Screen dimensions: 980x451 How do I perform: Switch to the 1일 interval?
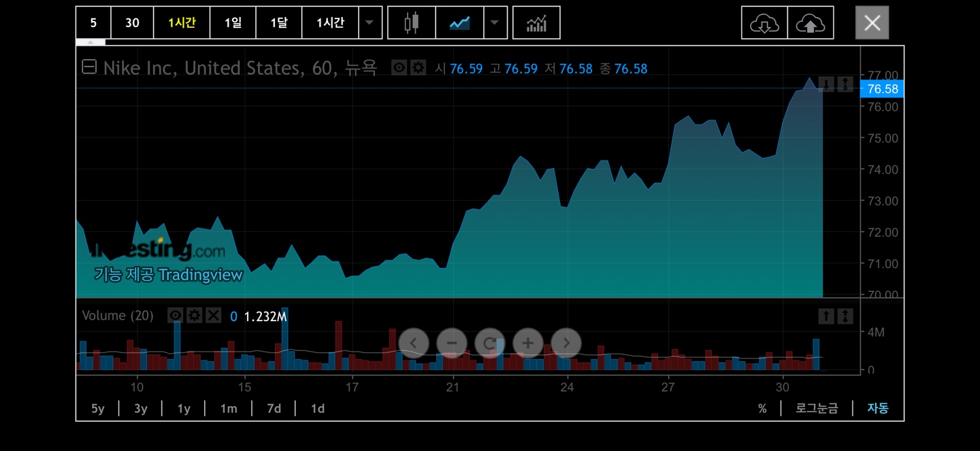click(x=233, y=22)
